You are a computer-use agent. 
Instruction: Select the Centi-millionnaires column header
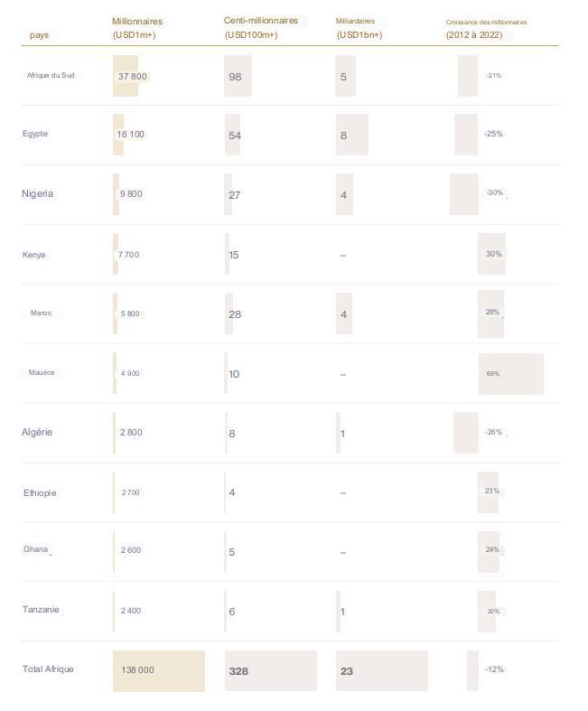261,28
